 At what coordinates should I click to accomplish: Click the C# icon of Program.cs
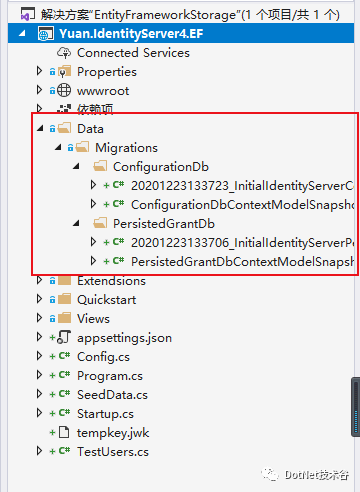(x=64, y=375)
